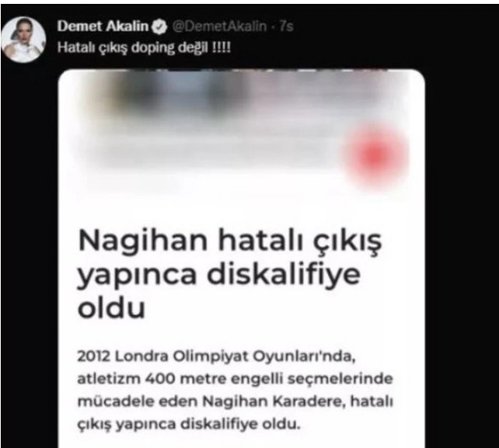Image resolution: width=499 pixels, height=448 pixels.
Task: Click '2012 Londra Olimpiyat Oyunları'nda' paragraph line
Action: tap(216, 356)
